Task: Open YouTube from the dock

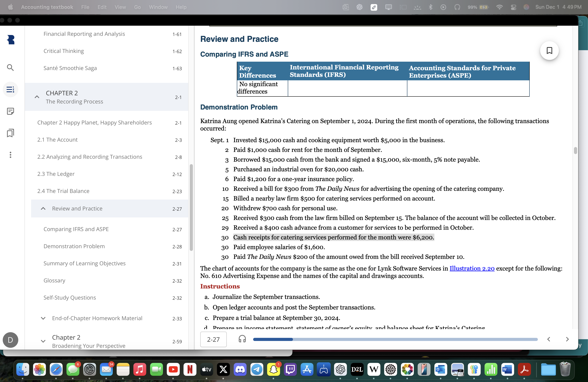Action: point(173,370)
